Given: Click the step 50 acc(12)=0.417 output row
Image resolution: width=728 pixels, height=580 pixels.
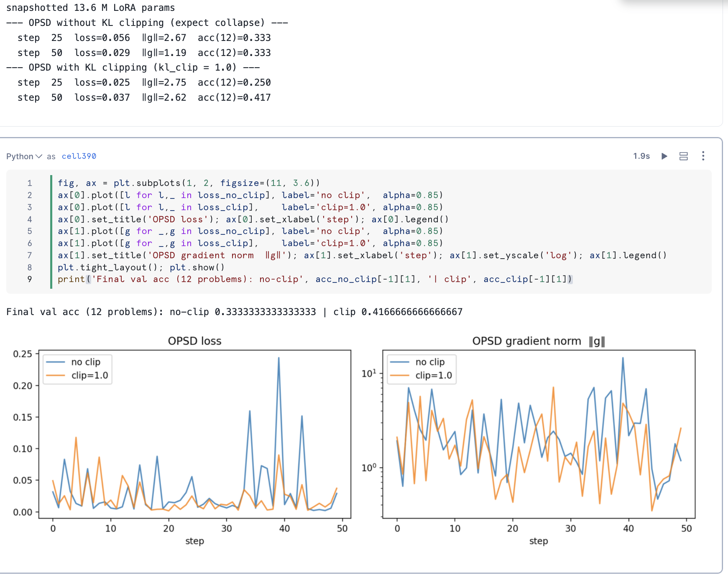Looking at the screenshot, I should click(x=144, y=97).
